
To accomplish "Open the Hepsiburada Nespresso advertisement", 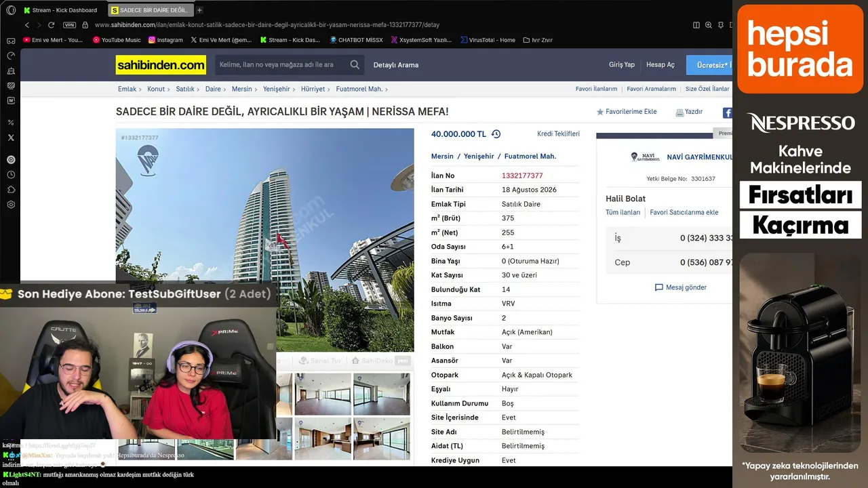I will [800, 244].
